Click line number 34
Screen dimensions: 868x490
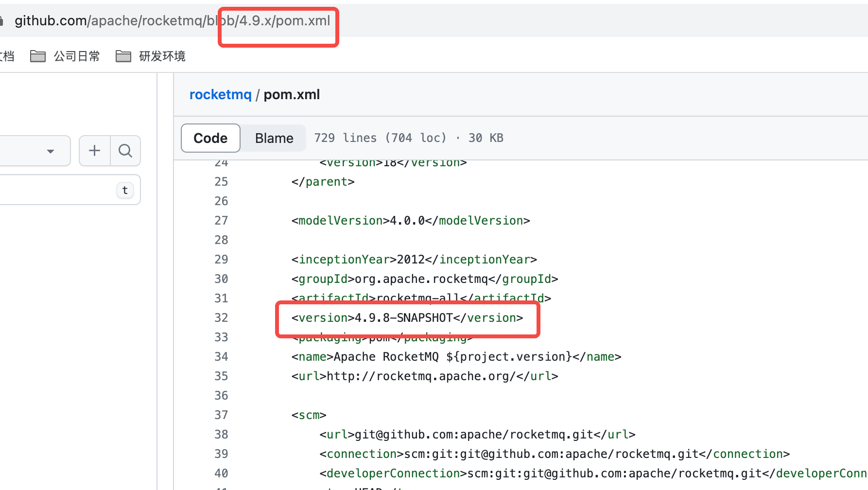click(221, 357)
